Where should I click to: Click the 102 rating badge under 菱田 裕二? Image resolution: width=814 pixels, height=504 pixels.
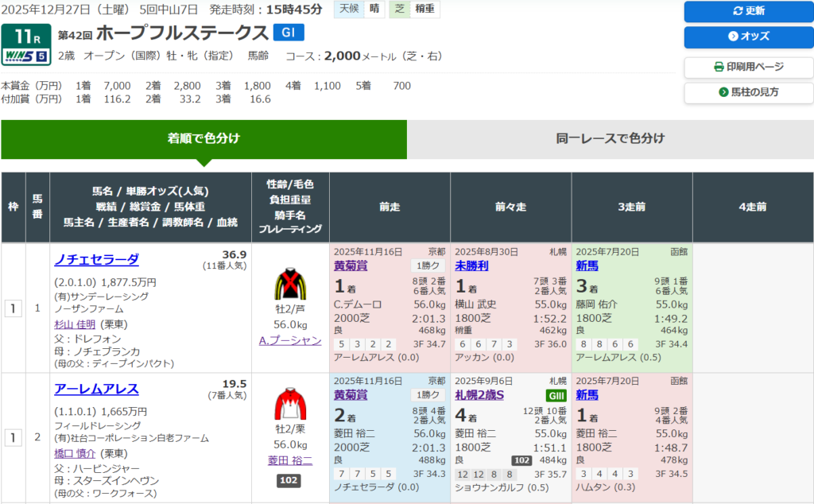click(289, 480)
